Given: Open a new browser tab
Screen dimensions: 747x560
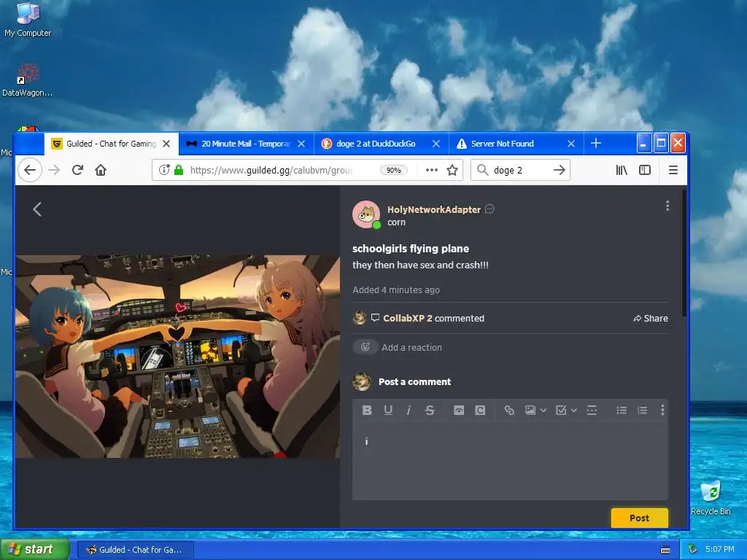Looking at the screenshot, I should point(596,144).
